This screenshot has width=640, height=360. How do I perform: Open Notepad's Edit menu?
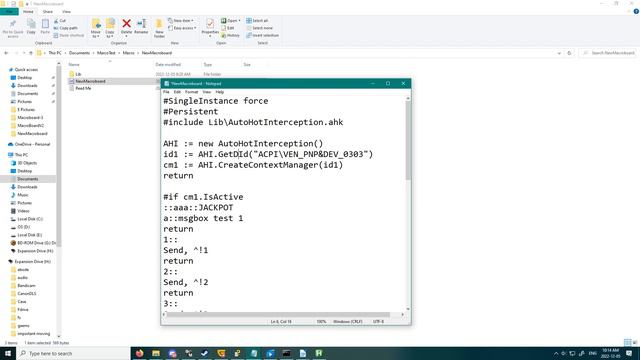(x=177, y=92)
